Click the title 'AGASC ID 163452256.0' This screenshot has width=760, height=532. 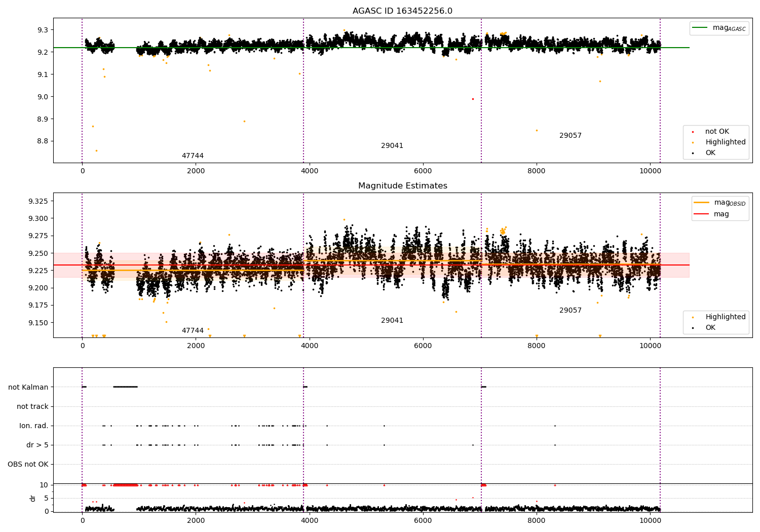(x=402, y=11)
